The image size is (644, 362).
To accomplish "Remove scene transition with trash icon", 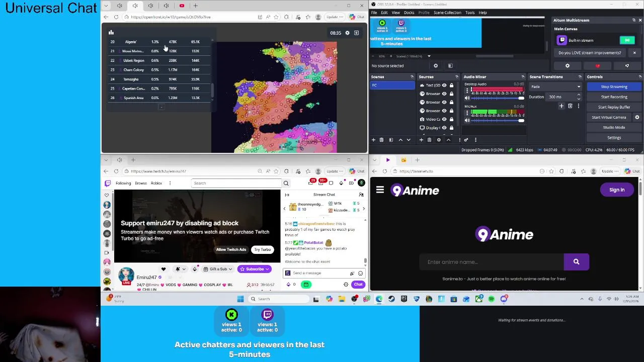I will pyautogui.click(x=570, y=106).
